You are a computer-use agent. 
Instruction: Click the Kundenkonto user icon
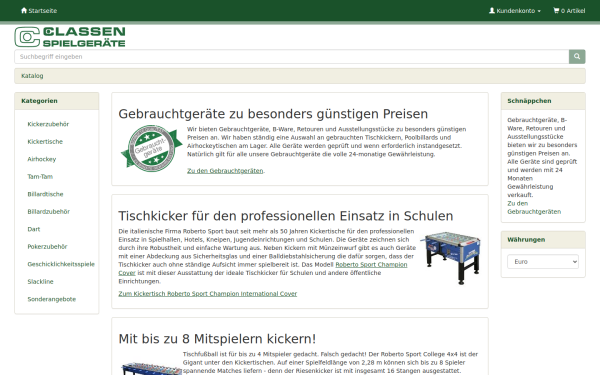pos(492,10)
